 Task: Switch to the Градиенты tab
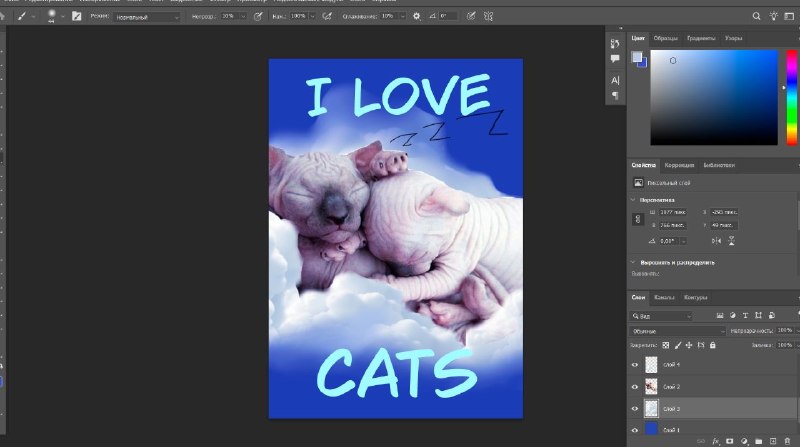[701, 38]
